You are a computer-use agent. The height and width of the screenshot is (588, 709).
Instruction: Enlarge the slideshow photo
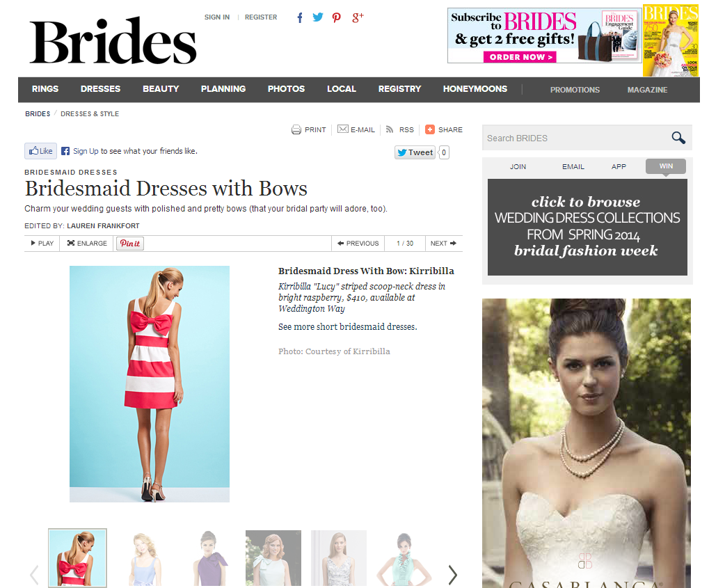click(x=87, y=244)
